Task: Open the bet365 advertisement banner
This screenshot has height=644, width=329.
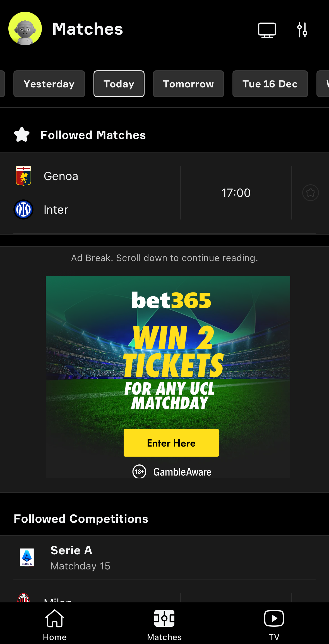Action: pyautogui.click(x=168, y=374)
